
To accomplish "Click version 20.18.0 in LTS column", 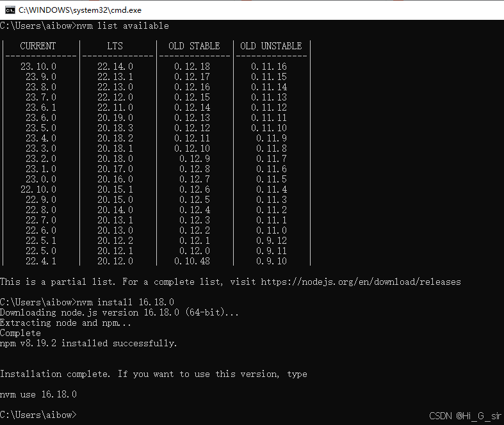I will tap(115, 159).
